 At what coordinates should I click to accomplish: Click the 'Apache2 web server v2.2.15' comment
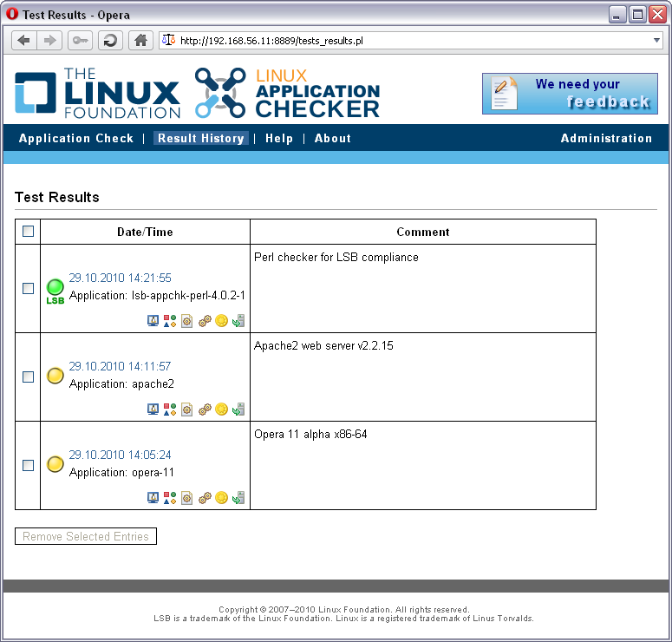click(323, 345)
